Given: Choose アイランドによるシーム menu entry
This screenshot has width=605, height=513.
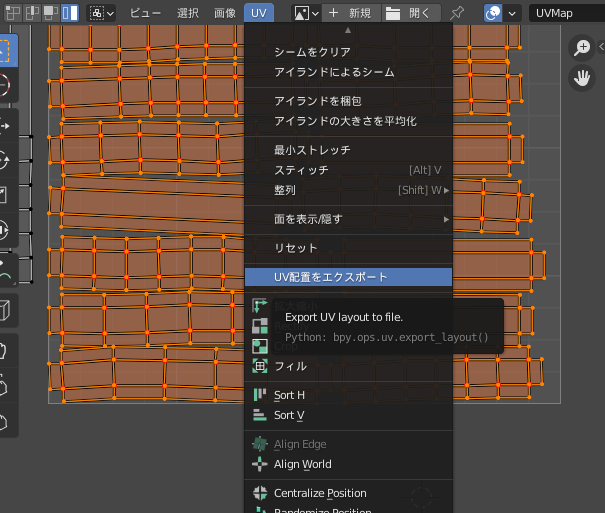Looking at the screenshot, I should tap(348, 72).
